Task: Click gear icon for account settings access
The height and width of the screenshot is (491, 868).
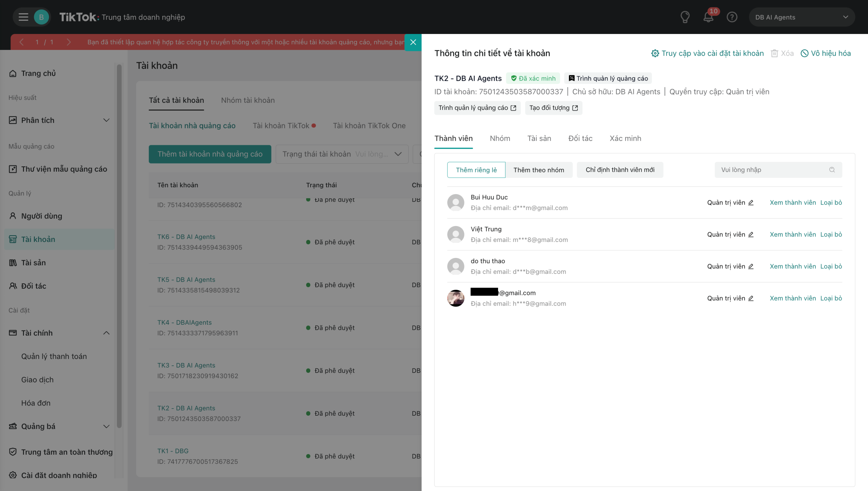Action: tap(655, 53)
